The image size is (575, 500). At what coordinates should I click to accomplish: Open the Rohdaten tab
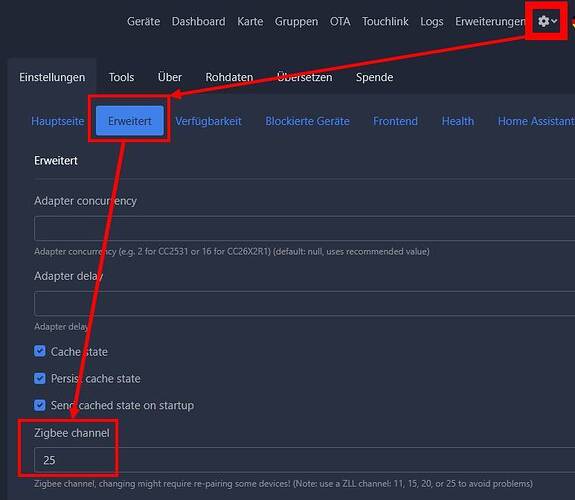click(x=229, y=77)
